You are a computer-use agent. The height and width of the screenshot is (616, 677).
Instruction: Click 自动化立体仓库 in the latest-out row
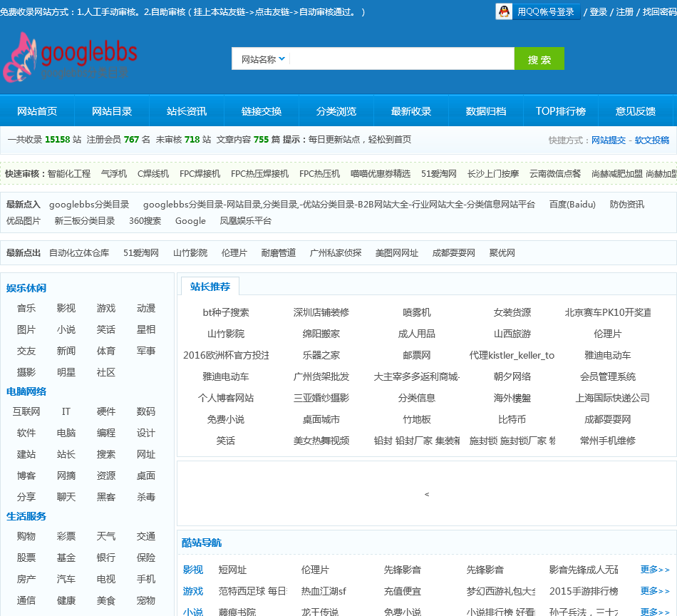79,252
